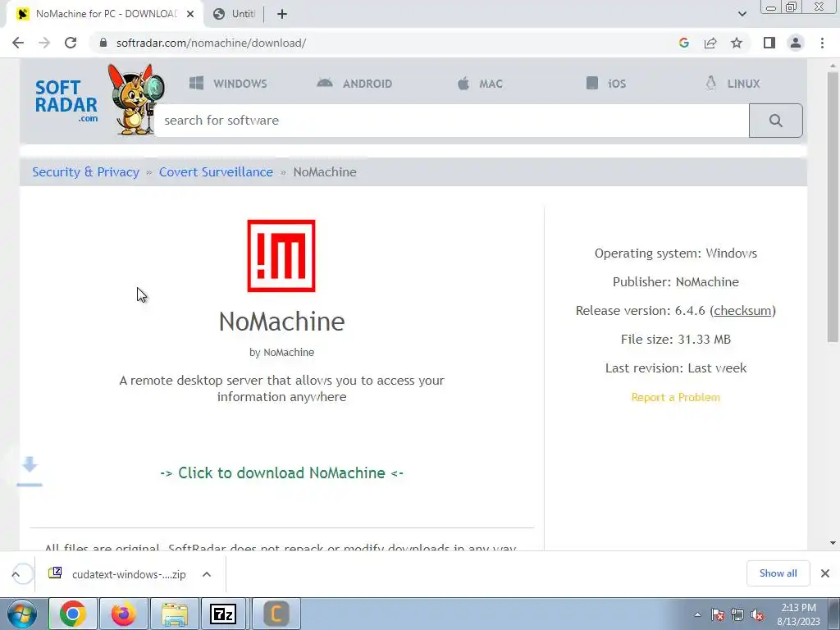The image size is (840, 630).
Task: Open the iOS software category
Action: tap(606, 84)
